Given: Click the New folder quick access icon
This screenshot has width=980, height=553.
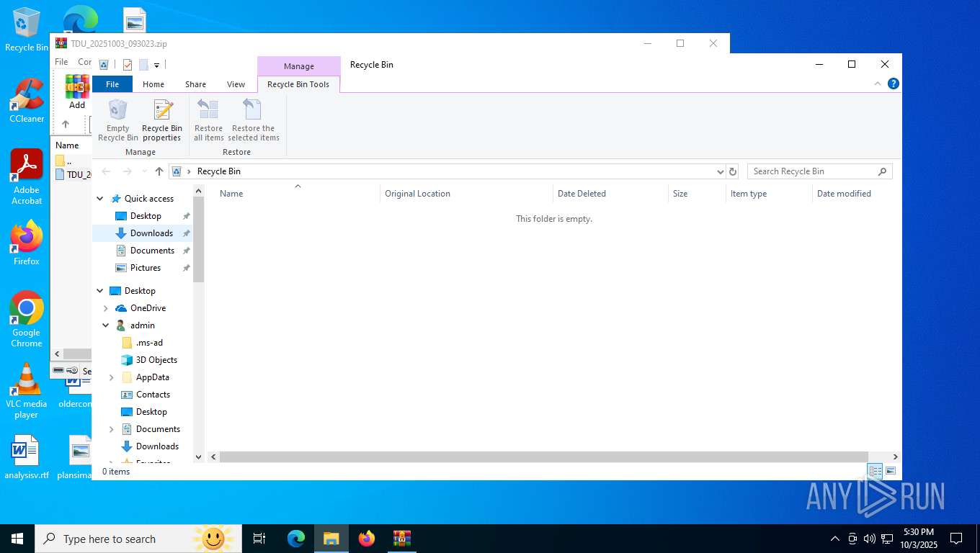Looking at the screenshot, I should click(143, 65).
